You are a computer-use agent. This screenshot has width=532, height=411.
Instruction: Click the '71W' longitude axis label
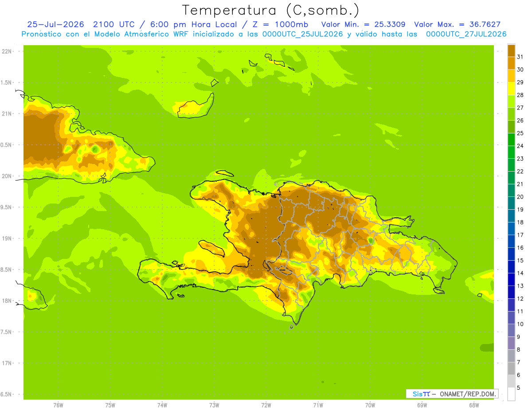[x=318, y=405]
